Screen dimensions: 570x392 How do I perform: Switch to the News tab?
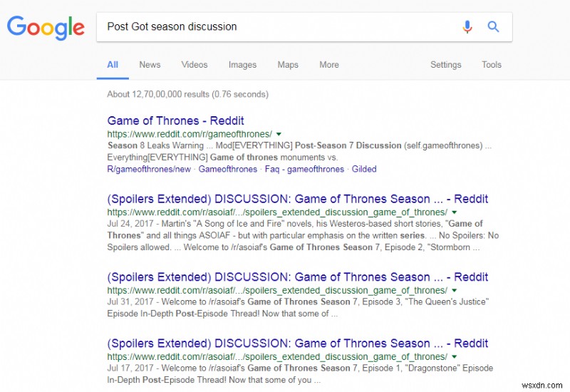point(150,65)
